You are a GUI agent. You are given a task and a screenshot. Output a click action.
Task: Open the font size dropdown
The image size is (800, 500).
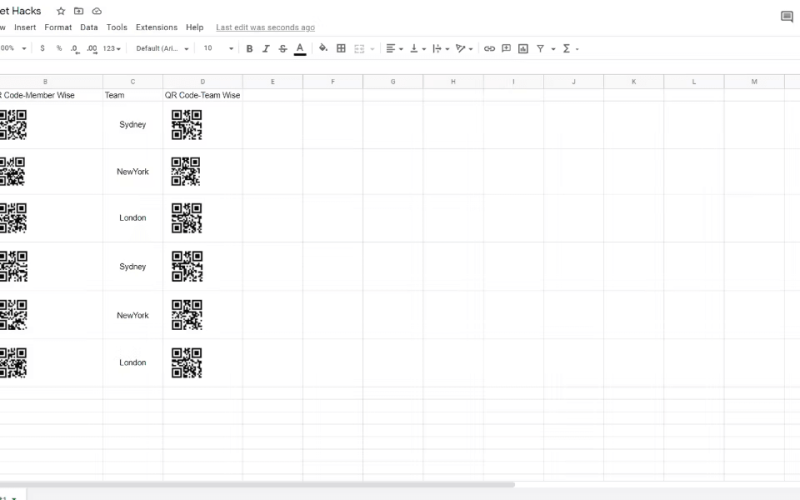coord(218,48)
